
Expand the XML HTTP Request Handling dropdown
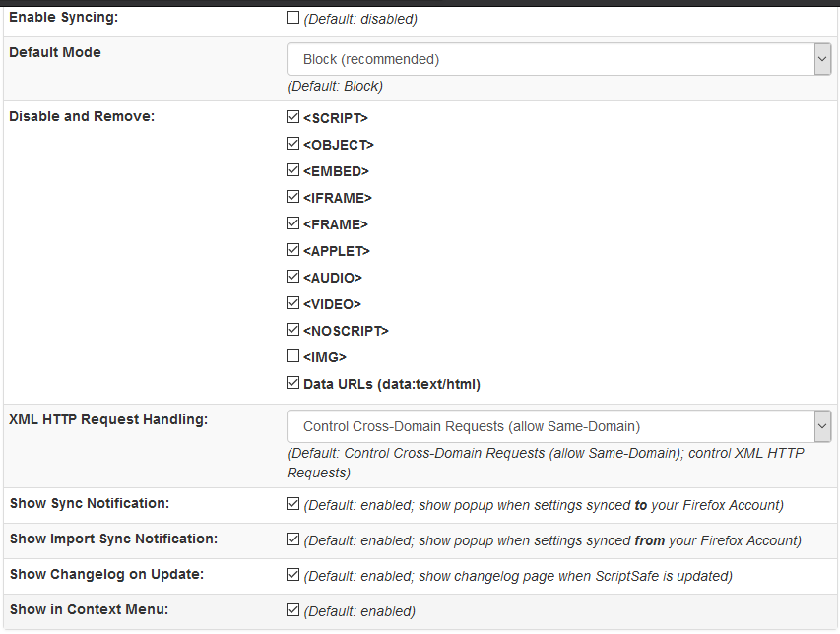(x=558, y=426)
